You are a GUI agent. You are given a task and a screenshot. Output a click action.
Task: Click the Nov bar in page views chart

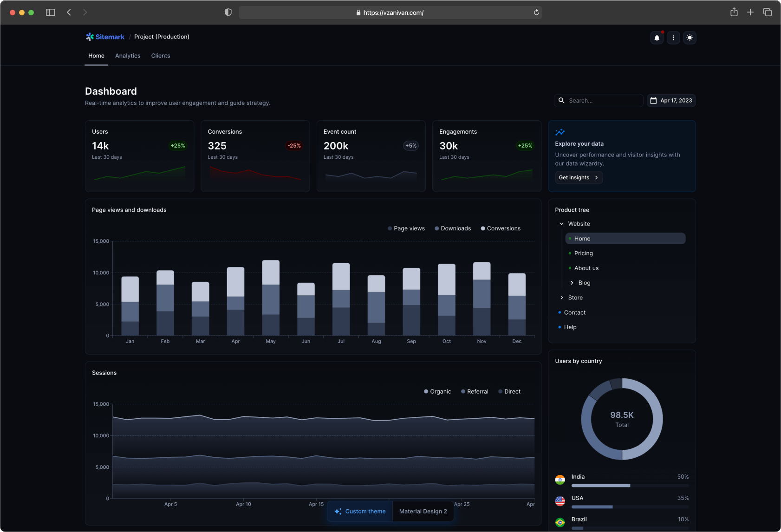(482, 299)
